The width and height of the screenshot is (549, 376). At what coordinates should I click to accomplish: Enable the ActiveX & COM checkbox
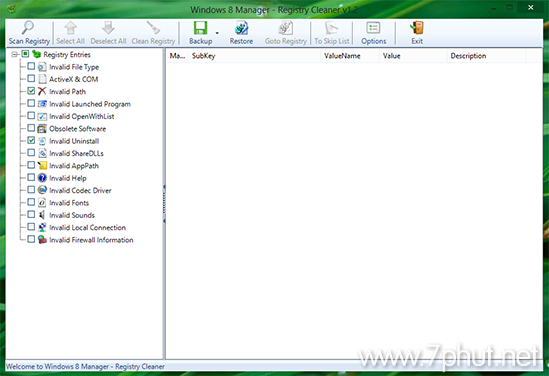click(x=31, y=78)
